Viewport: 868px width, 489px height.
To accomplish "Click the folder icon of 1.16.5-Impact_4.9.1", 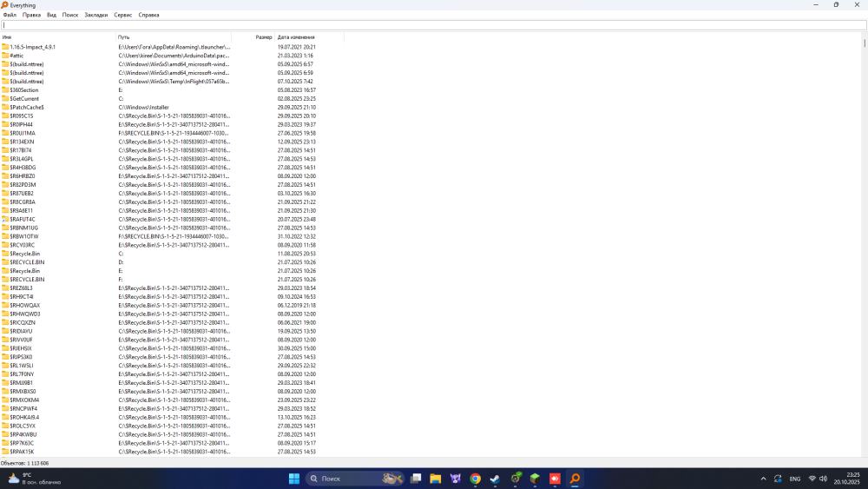I will click(x=5, y=47).
